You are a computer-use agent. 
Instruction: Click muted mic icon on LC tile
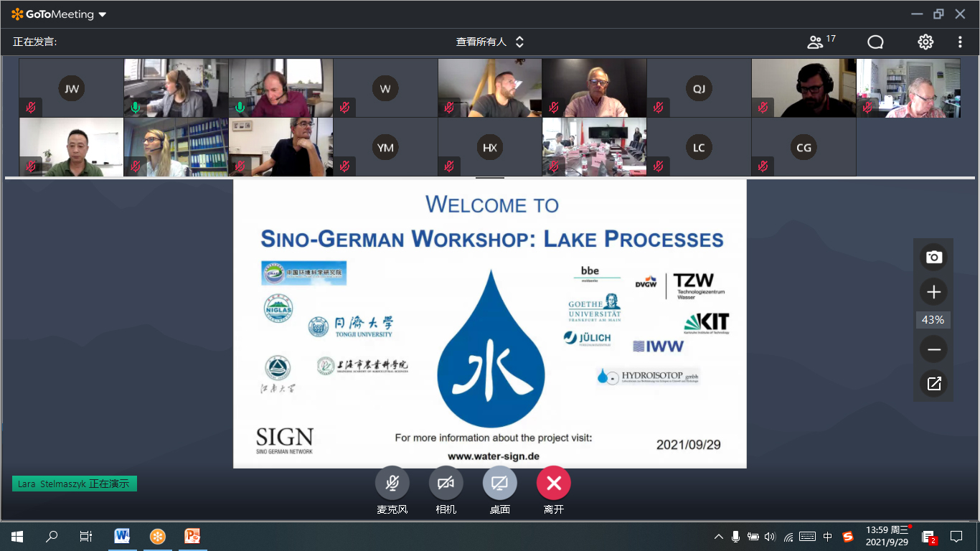[x=659, y=166]
